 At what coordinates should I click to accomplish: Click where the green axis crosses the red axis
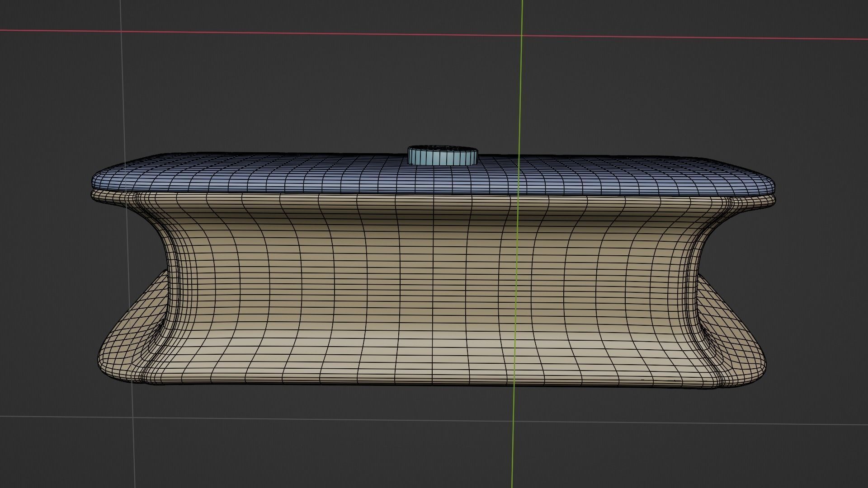[x=522, y=36]
